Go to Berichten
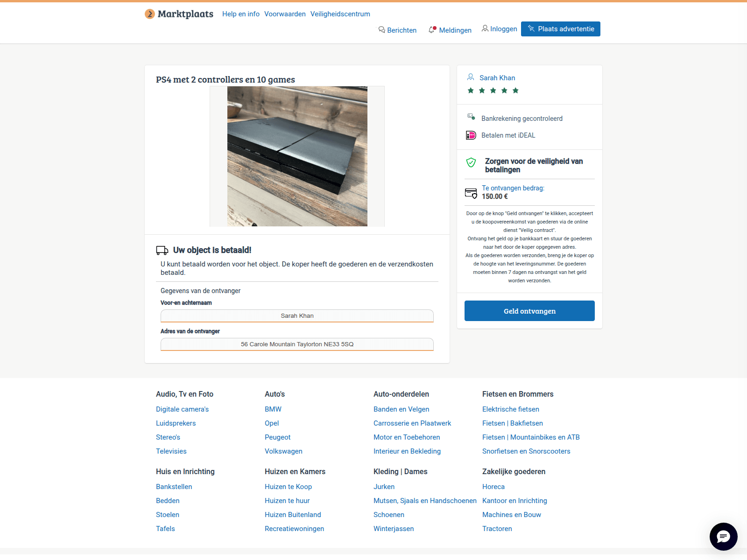Screen dimensions: 747x560 tap(402, 30)
